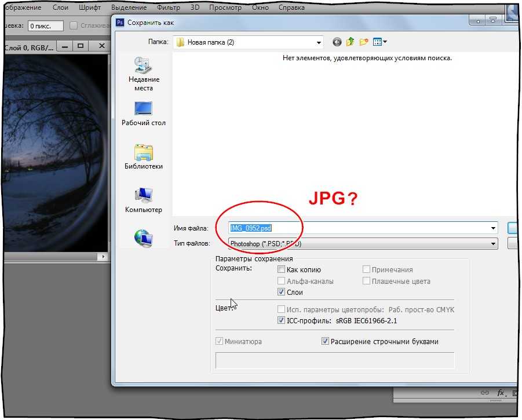Expand the 'Папка' folder dropdown
This screenshot has height=420, width=522.
(x=319, y=43)
